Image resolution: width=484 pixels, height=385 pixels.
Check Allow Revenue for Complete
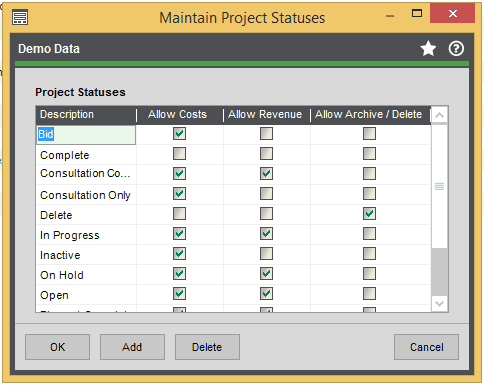tap(266, 154)
